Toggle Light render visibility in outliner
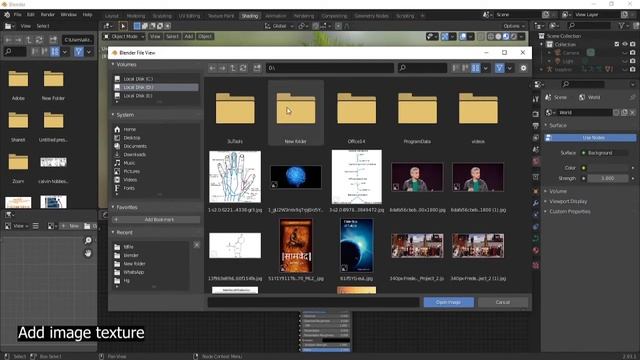Screen dimensions: 640x360 pyautogui.click(x=633, y=61)
